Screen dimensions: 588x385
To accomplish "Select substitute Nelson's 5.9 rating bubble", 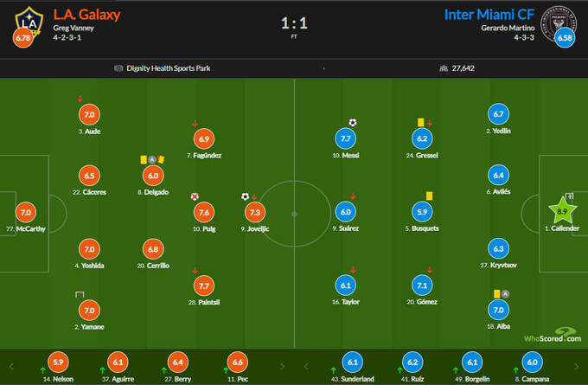I will 58,363.
